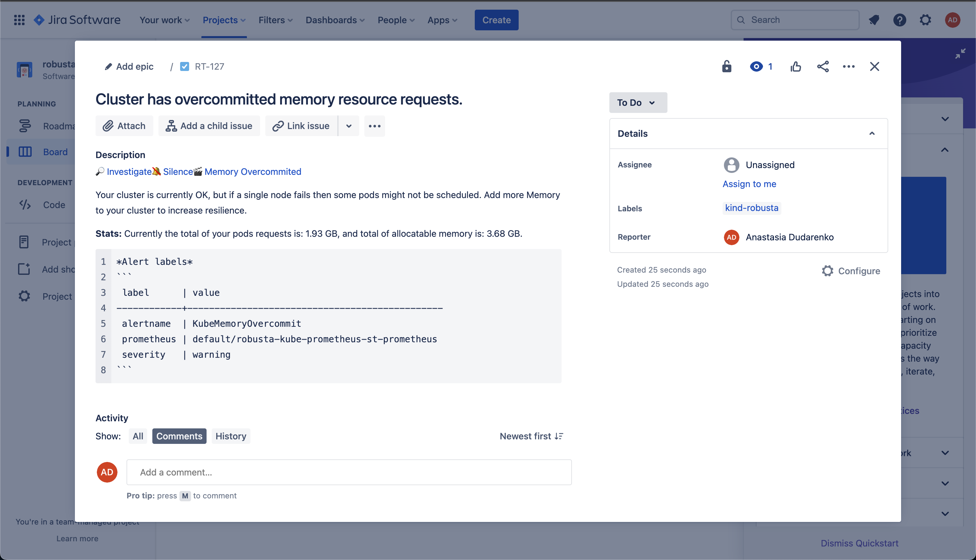Open Board in the sidebar
The height and width of the screenshot is (560, 976).
[x=41, y=152]
